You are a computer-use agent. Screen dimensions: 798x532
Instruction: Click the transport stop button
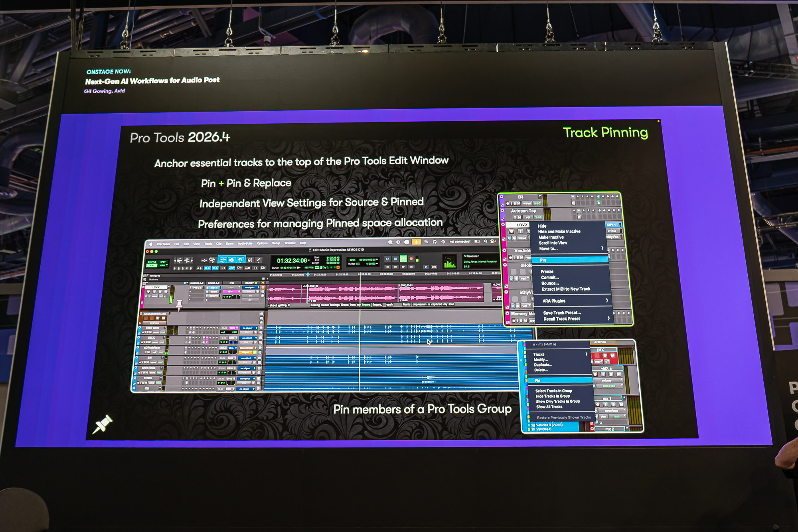coord(395,259)
